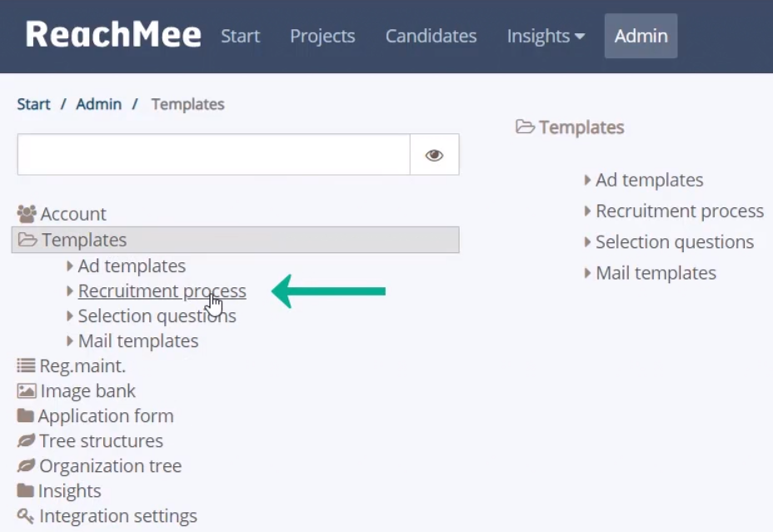Expand the Ad templates arrow in left tree
773x532 pixels.
tap(70, 266)
